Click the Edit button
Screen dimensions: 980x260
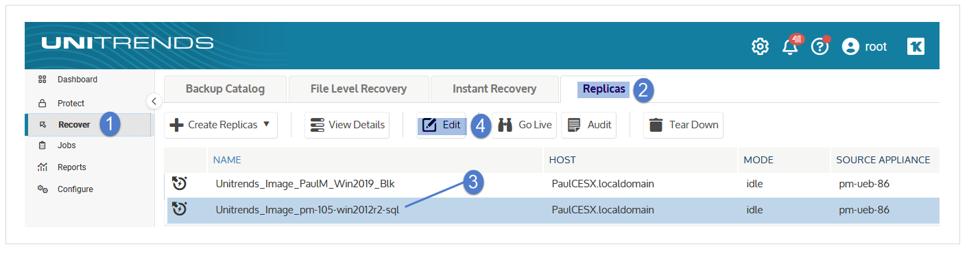coord(441,125)
